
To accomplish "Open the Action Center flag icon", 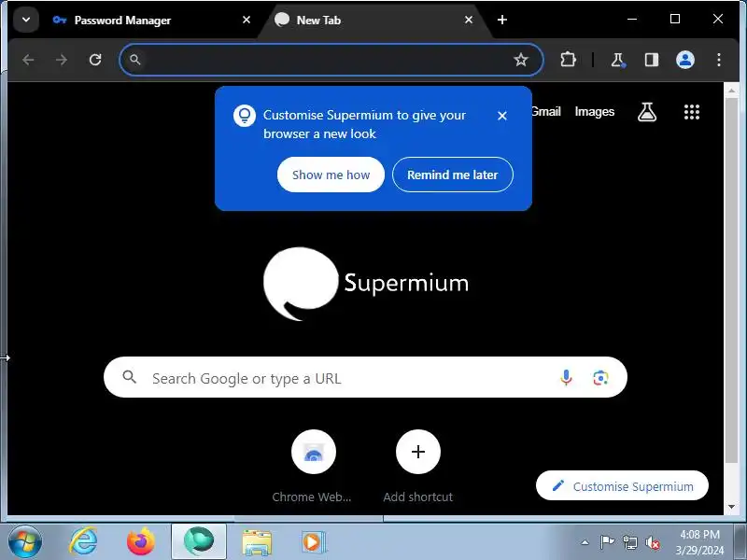I will coord(607,542).
